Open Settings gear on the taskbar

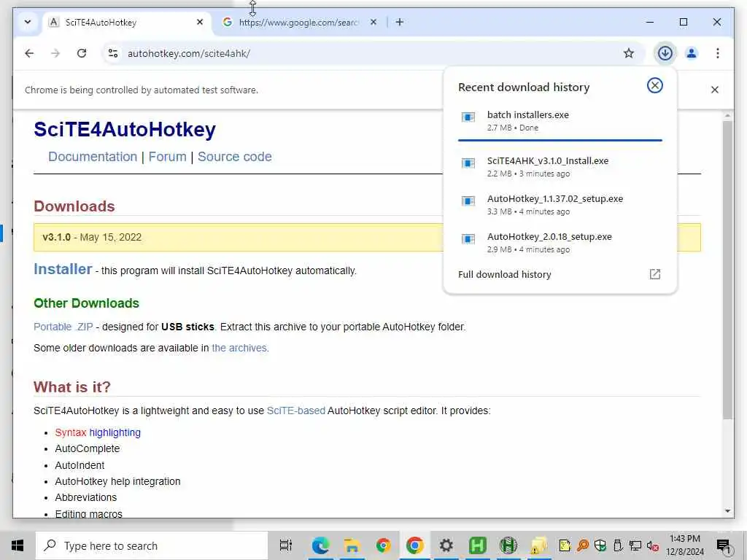(x=446, y=545)
